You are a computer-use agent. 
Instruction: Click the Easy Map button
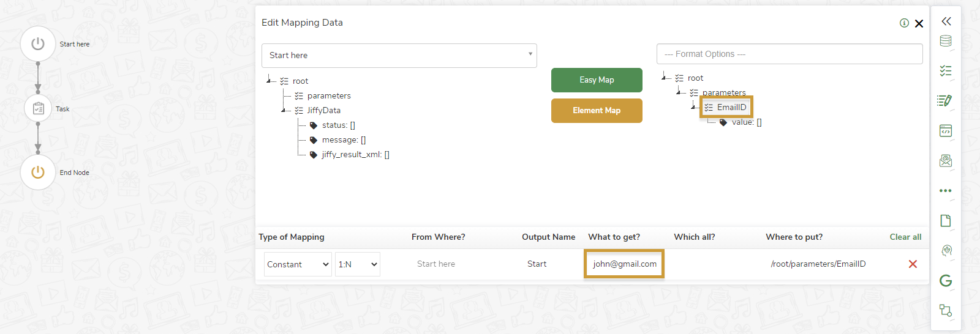pyautogui.click(x=597, y=80)
